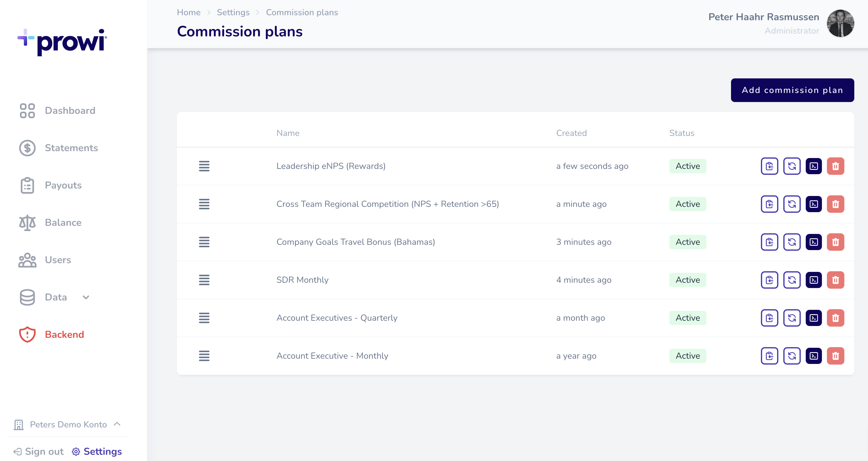Grab the drag handle next to SDR Monthly
The width and height of the screenshot is (868, 461).
click(205, 280)
